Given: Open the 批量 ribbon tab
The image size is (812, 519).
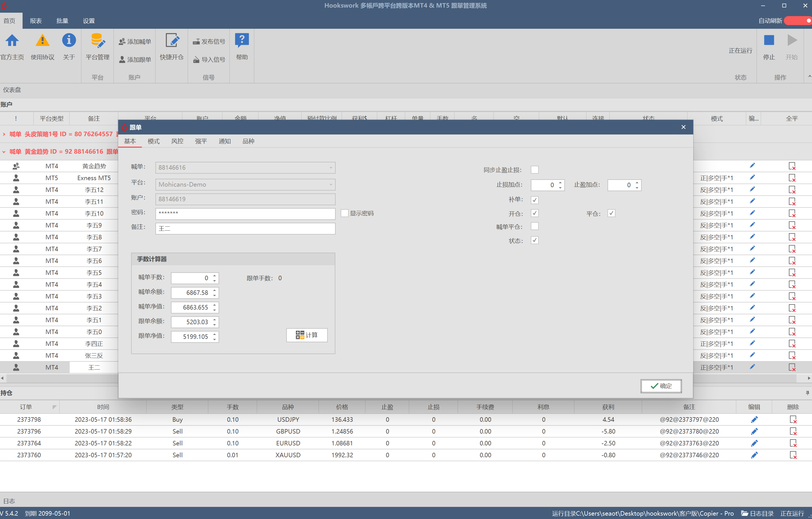Looking at the screenshot, I should (x=62, y=21).
